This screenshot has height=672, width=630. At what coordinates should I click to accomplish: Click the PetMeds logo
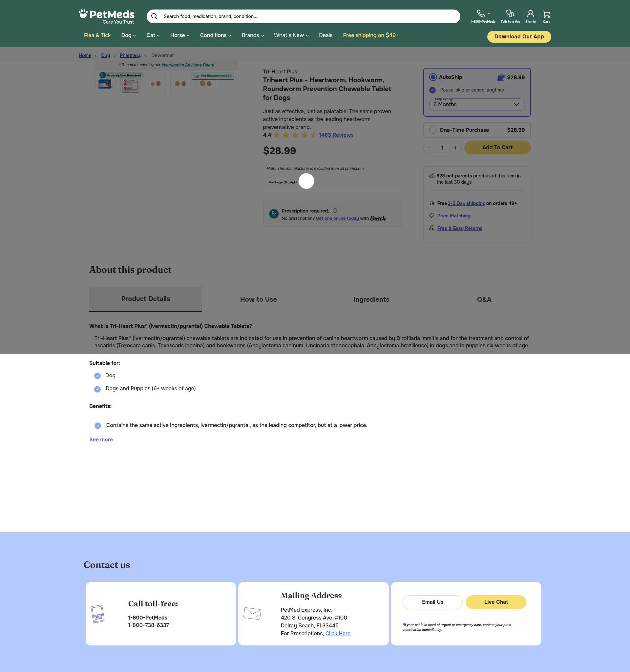[107, 17]
